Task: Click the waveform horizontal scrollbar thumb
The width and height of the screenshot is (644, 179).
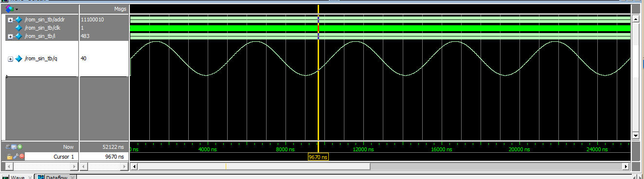Action: coord(254,166)
